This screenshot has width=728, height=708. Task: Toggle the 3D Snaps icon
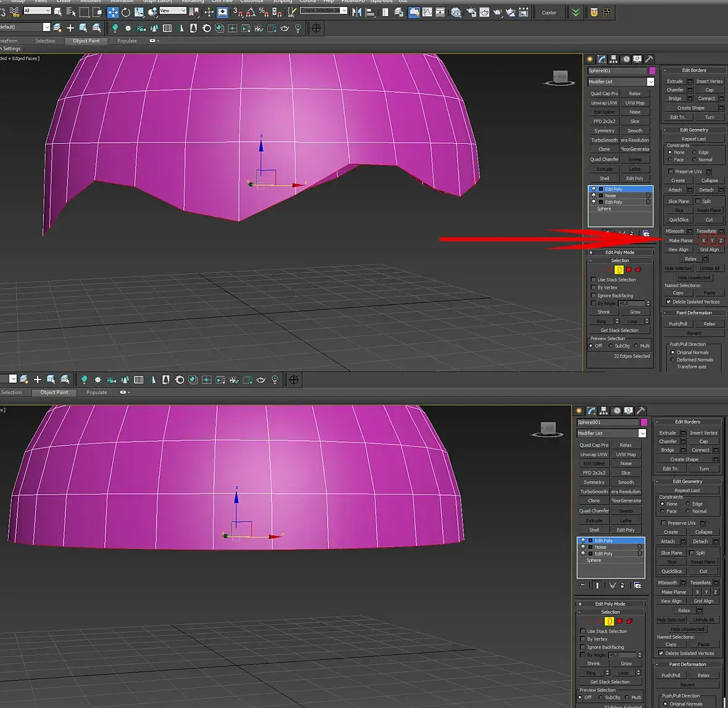pos(238,12)
